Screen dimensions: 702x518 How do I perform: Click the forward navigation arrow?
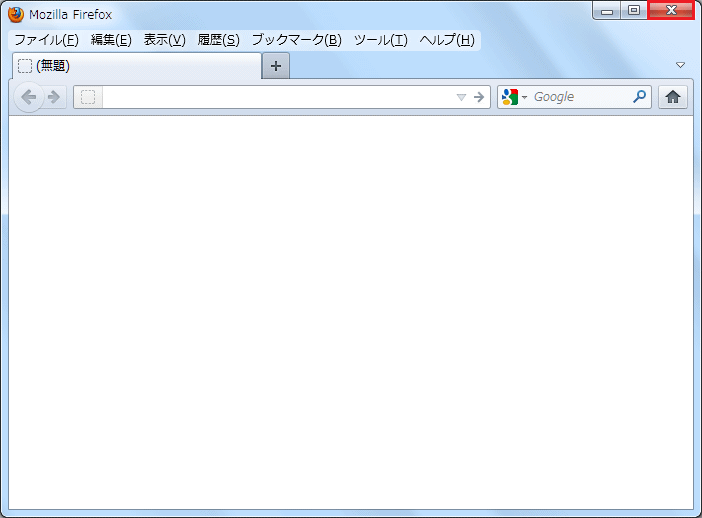54,97
